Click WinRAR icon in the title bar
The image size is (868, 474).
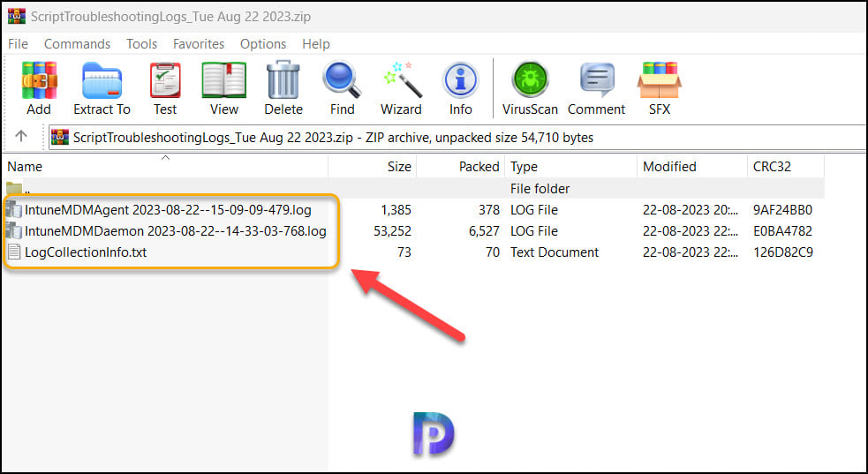(17, 16)
